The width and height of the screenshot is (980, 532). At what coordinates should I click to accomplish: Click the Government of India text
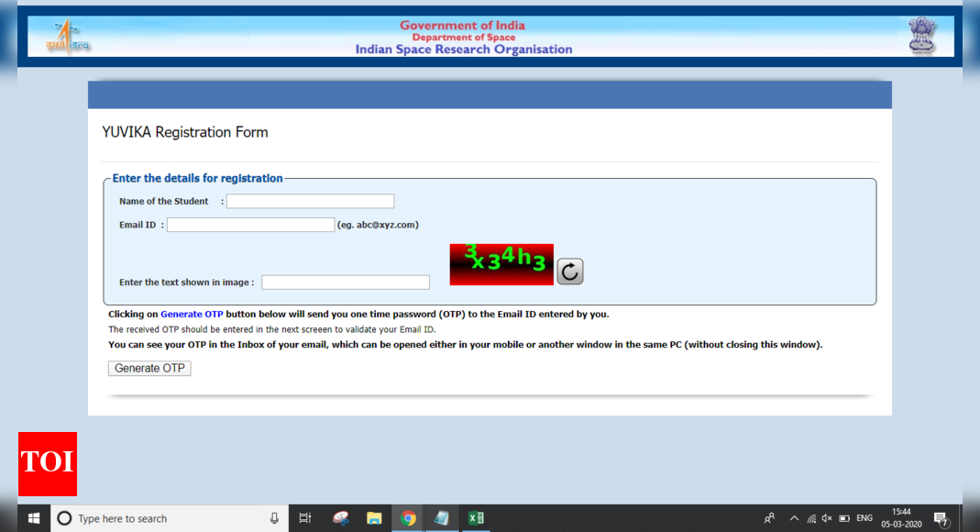(463, 26)
